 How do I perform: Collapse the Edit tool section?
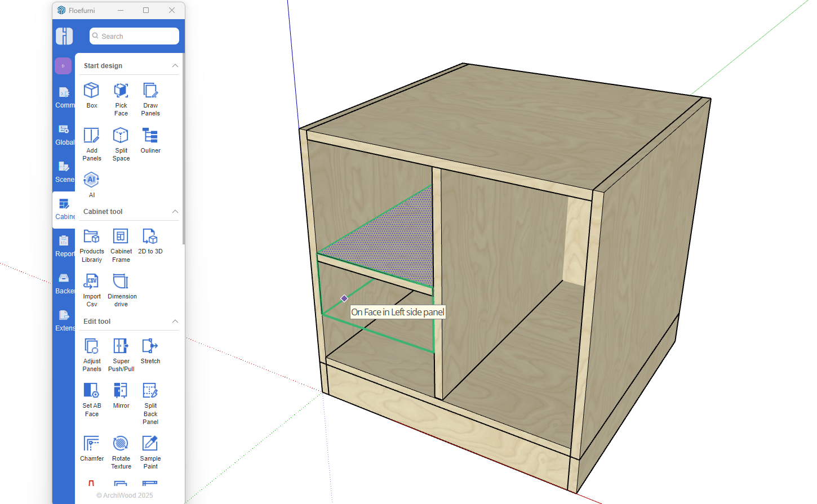(175, 322)
